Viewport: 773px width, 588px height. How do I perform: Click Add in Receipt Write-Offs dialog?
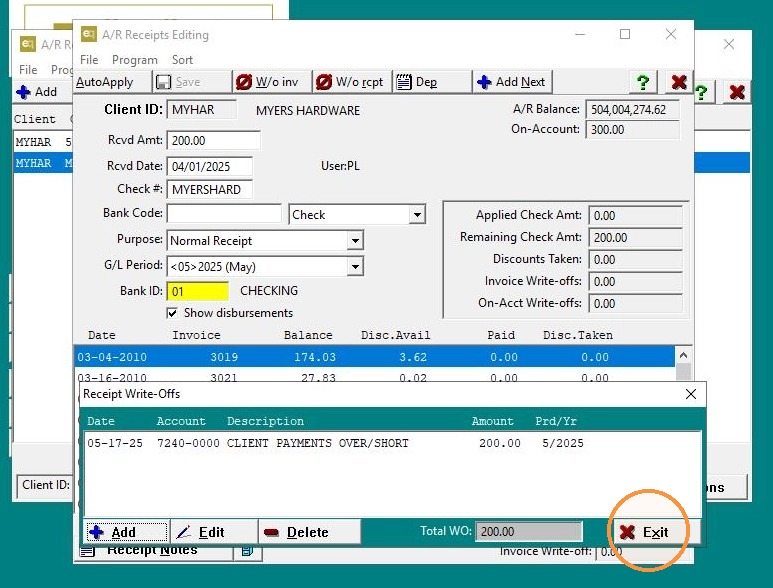126,532
